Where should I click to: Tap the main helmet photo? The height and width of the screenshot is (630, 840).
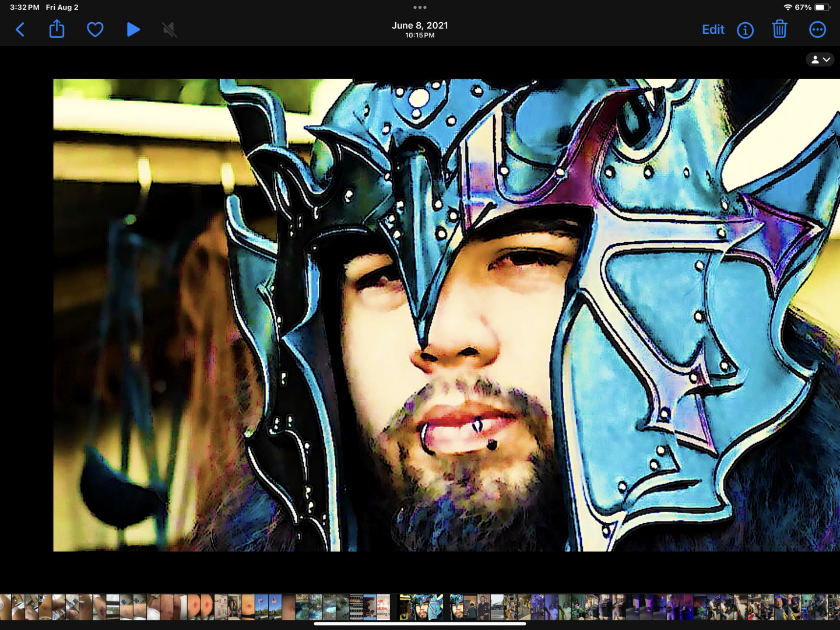click(x=447, y=315)
